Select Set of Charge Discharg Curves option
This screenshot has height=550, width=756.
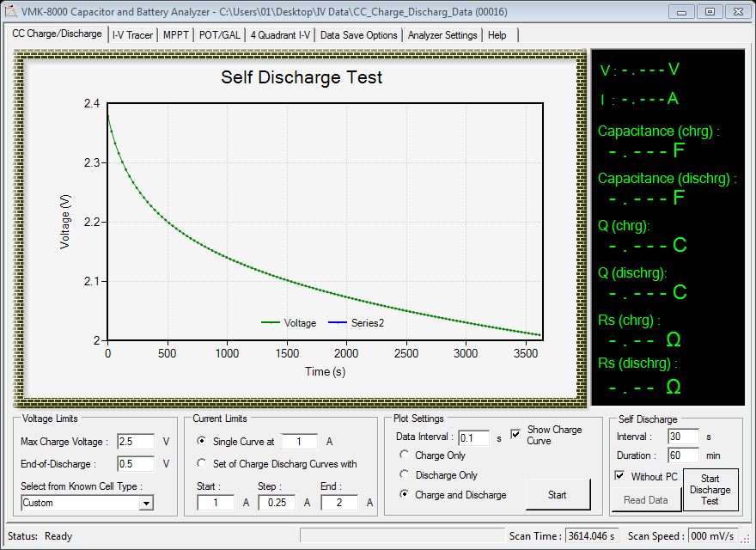point(202,463)
